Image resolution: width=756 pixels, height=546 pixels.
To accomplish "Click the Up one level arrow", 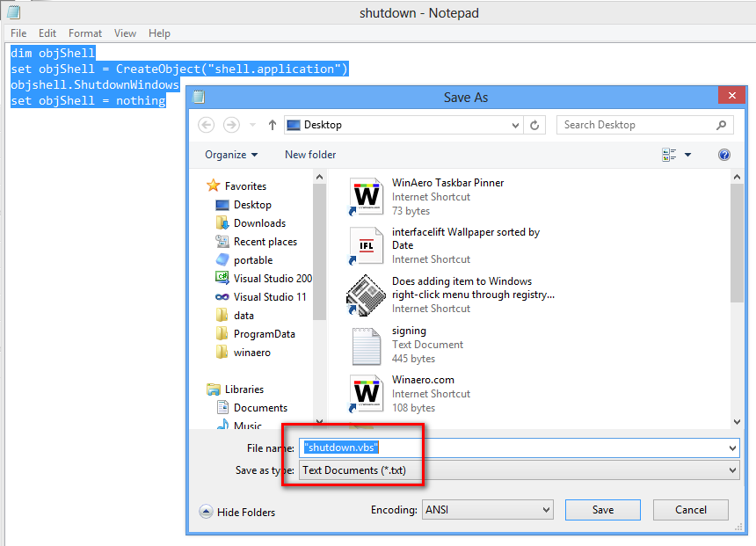I will point(273,125).
